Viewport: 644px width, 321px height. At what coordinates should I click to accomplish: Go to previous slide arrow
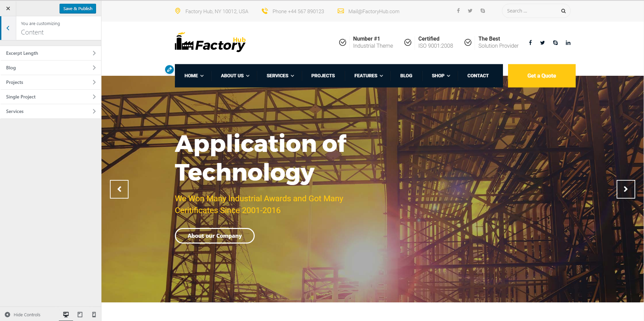119,189
